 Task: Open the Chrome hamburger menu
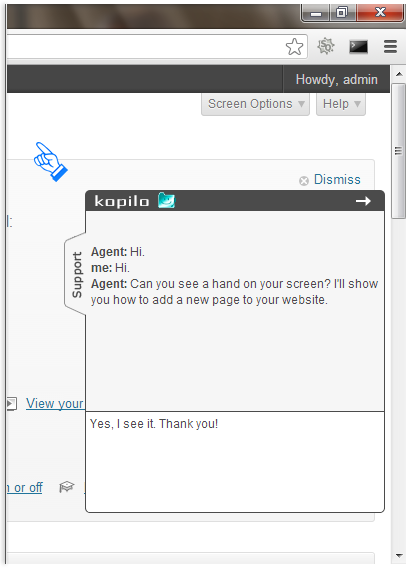[x=390, y=47]
